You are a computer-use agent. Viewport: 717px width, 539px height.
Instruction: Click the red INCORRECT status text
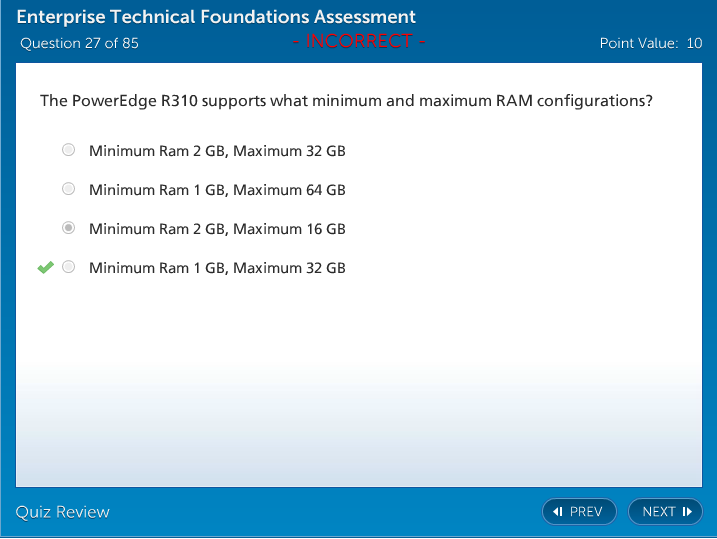coord(359,42)
